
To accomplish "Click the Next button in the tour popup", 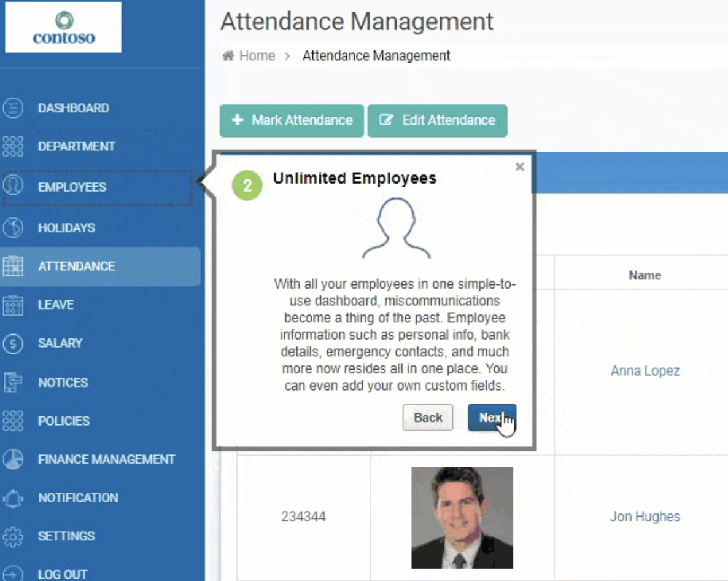I will 492,418.
